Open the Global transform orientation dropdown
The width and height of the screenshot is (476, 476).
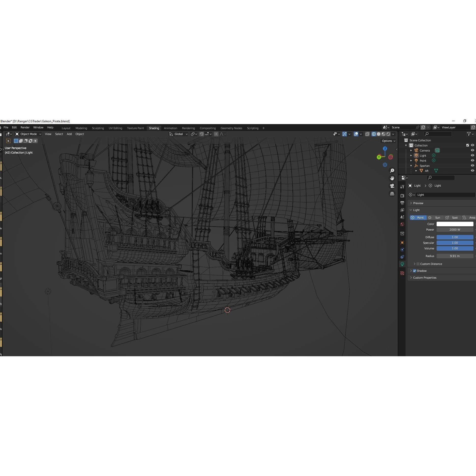pyautogui.click(x=178, y=134)
